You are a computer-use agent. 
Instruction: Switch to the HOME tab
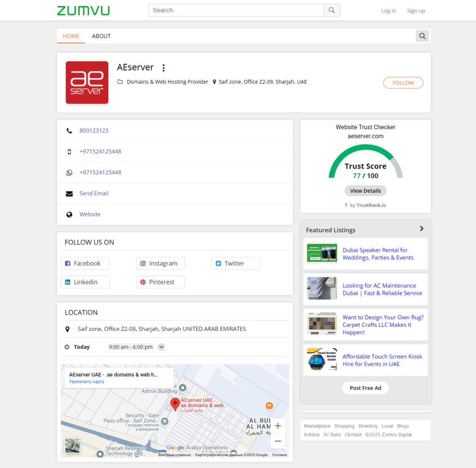pos(71,36)
